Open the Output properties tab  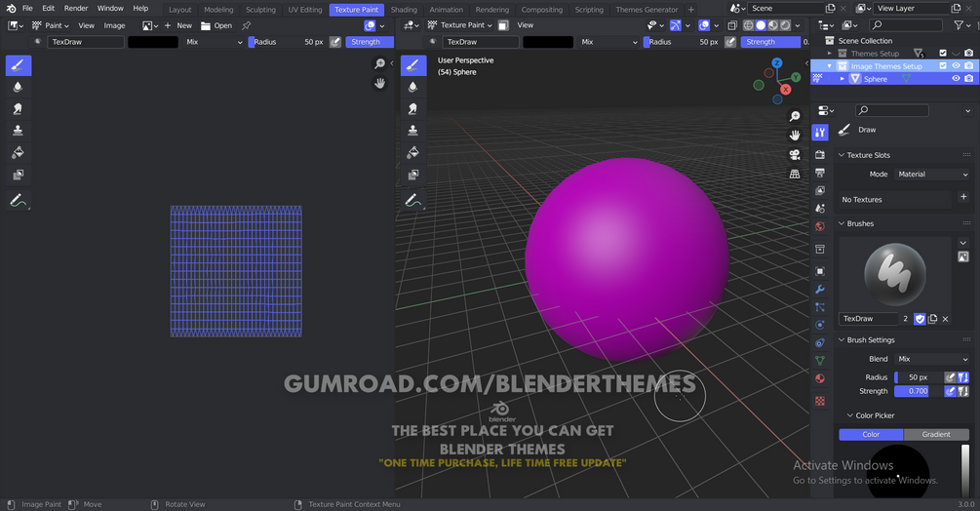tap(820, 173)
